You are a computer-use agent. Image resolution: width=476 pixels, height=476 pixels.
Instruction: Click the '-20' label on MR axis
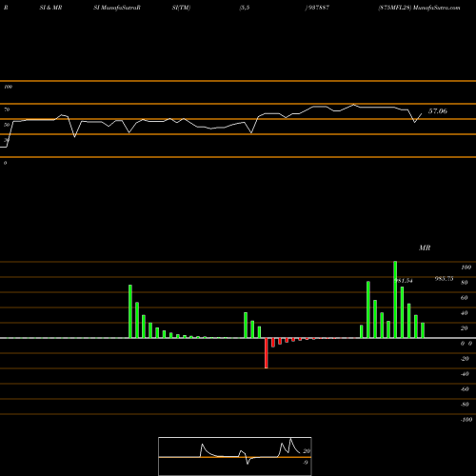pyautogui.click(x=465, y=359)
